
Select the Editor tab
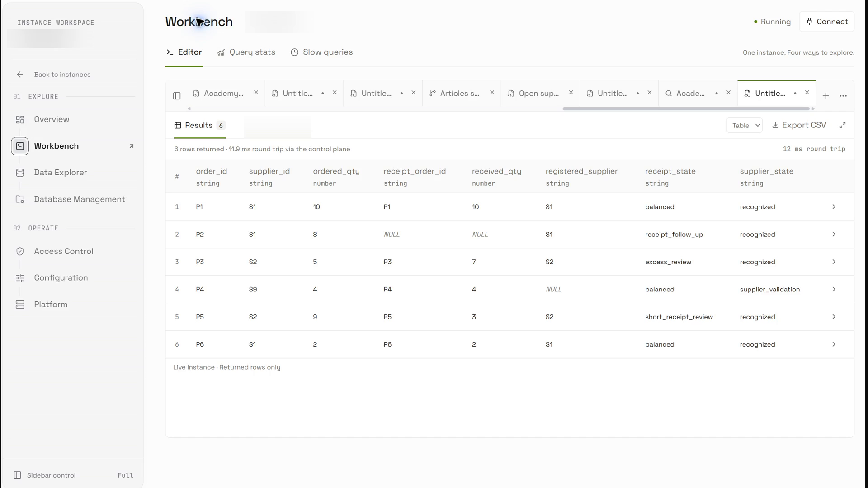[184, 52]
